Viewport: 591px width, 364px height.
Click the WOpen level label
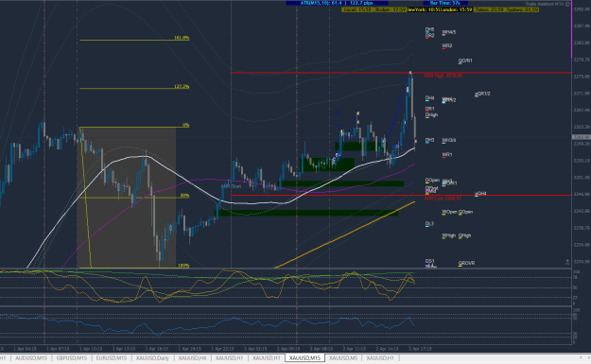449,212
